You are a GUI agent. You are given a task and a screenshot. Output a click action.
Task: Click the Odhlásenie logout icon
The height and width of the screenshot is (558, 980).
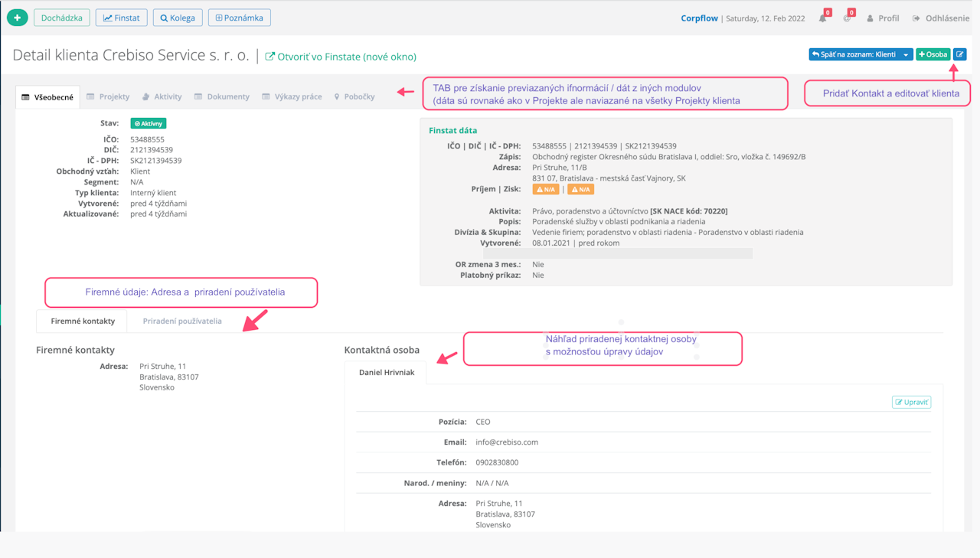pyautogui.click(x=916, y=18)
